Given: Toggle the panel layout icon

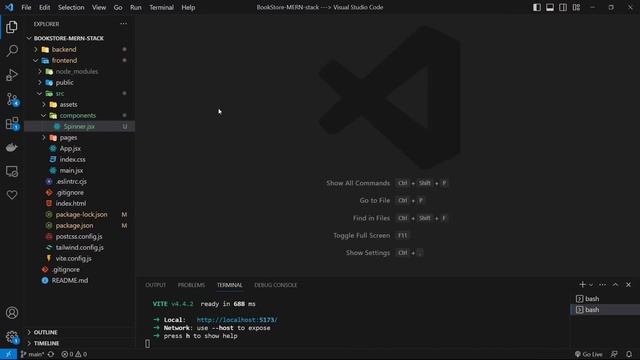Looking at the screenshot, I should coord(550,7).
